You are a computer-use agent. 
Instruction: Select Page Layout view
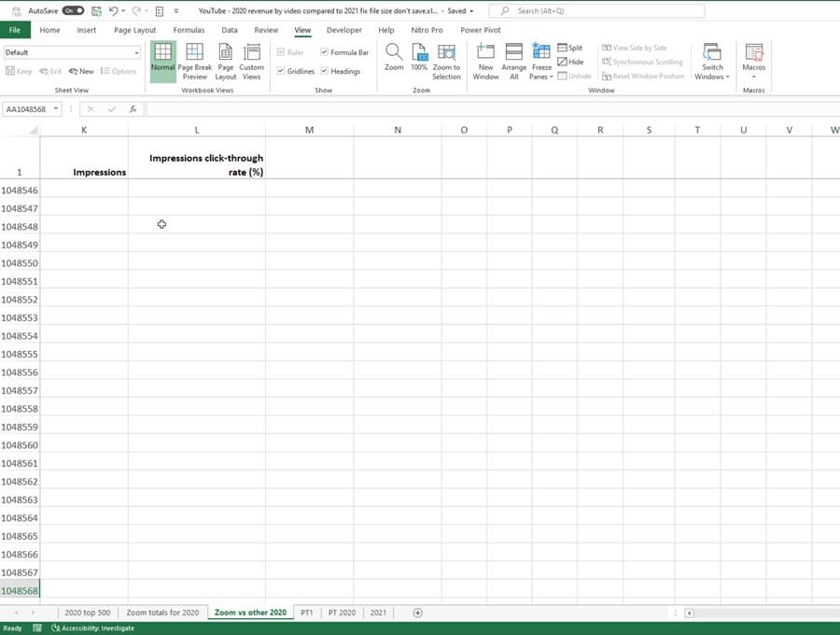click(x=224, y=61)
